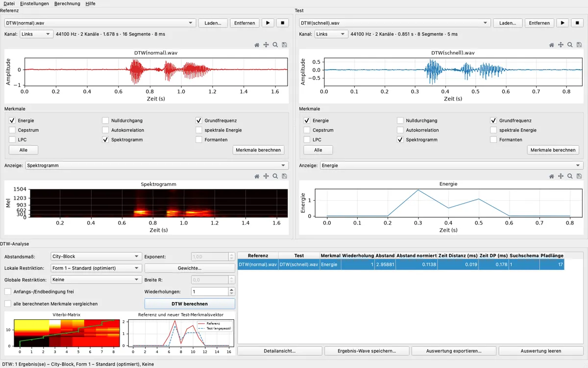This screenshot has height=368, width=588.
Task: Open the Berechnung menu
Action: pyautogui.click(x=67, y=3)
